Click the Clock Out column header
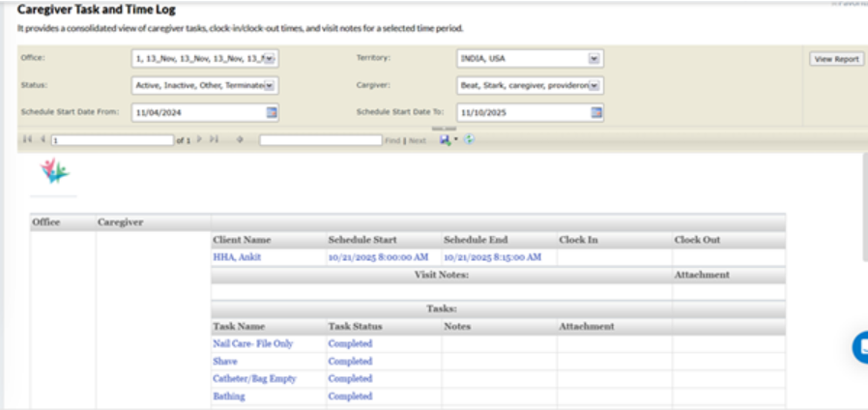 698,241
